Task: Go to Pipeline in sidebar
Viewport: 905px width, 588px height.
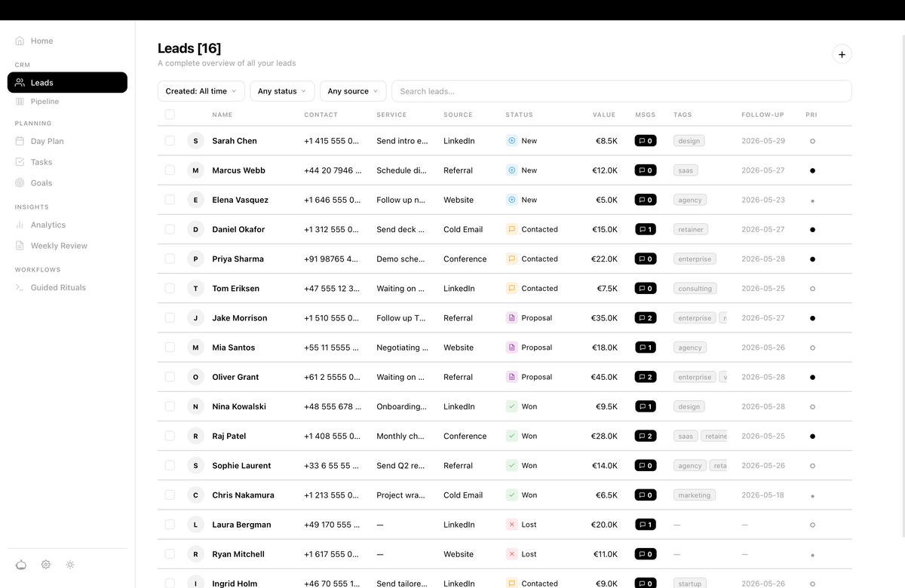Action: [67, 101]
